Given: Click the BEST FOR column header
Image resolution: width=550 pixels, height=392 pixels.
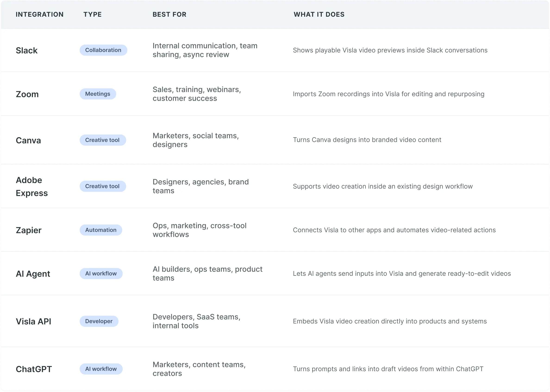Looking at the screenshot, I should [169, 15].
